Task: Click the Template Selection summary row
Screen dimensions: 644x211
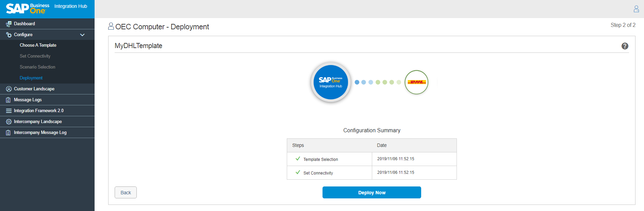Action: coord(320,159)
